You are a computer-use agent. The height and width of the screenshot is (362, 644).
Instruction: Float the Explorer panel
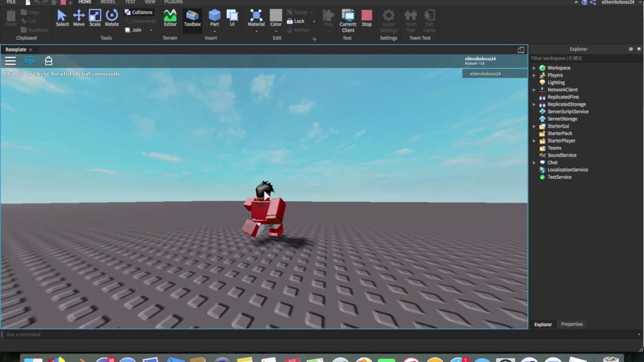[x=631, y=49]
